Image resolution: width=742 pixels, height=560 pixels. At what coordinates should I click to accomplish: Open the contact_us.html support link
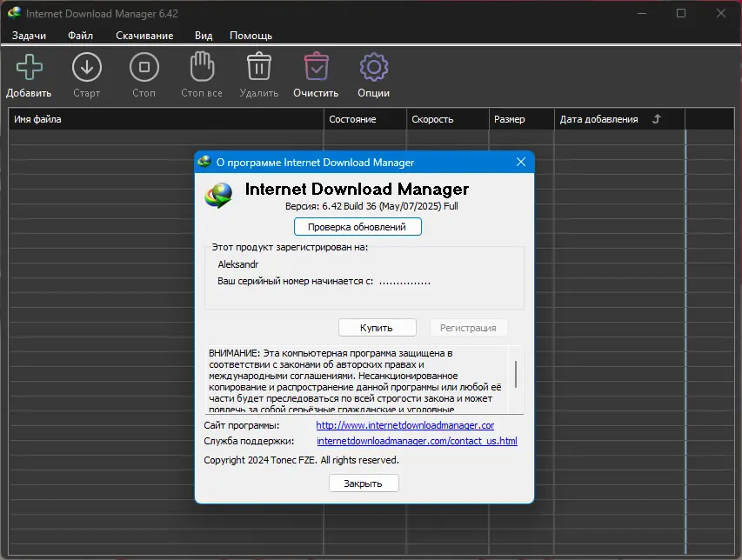(417, 441)
